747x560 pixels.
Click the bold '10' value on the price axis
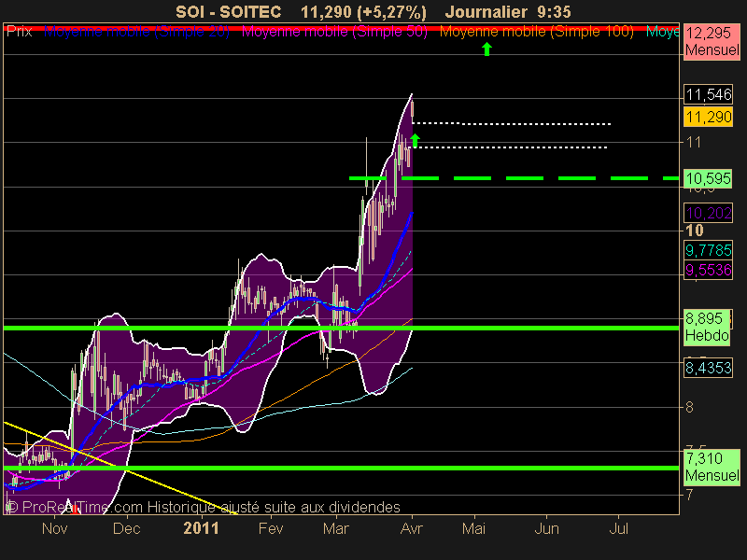pyautogui.click(x=695, y=231)
